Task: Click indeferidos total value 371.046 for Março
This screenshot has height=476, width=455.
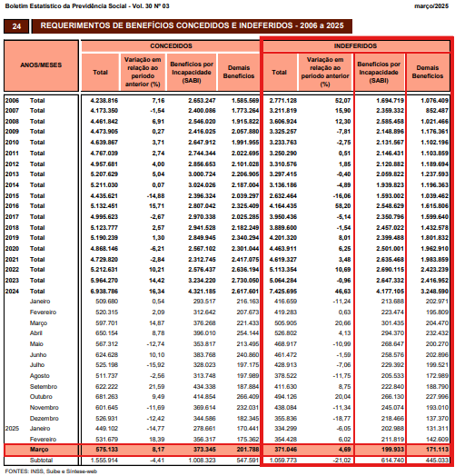Action: tap(283, 450)
